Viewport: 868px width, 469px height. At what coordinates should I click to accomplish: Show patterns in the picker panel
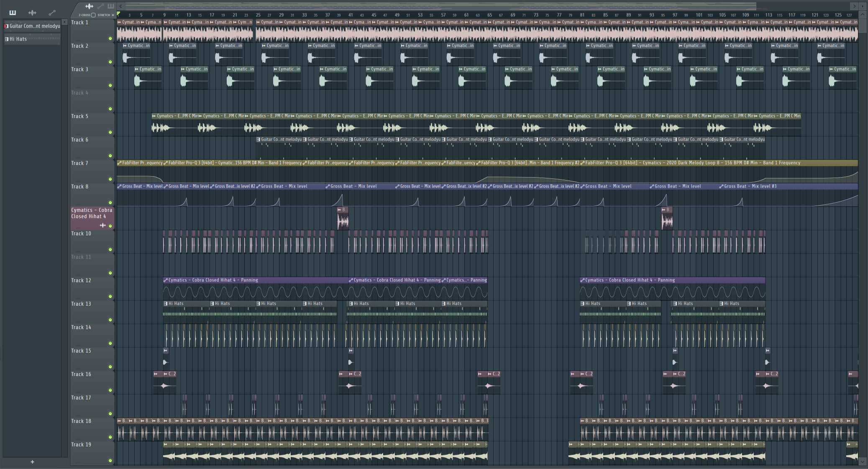tap(13, 13)
